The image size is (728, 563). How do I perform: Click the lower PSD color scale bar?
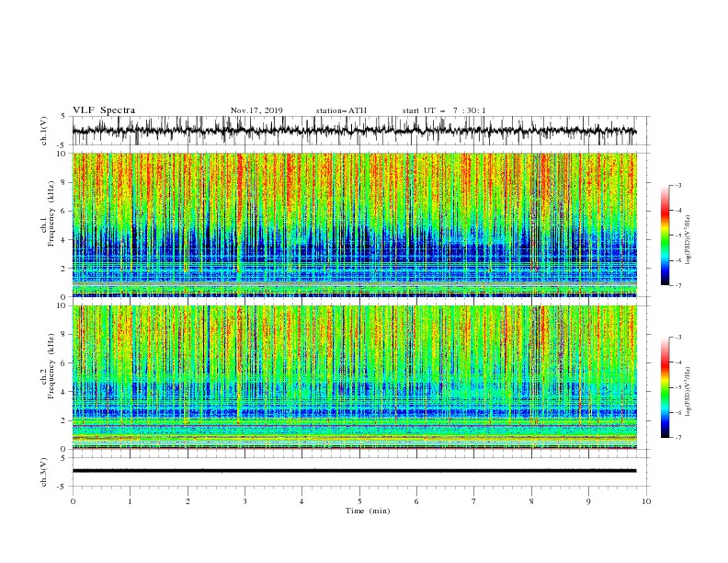[665, 387]
